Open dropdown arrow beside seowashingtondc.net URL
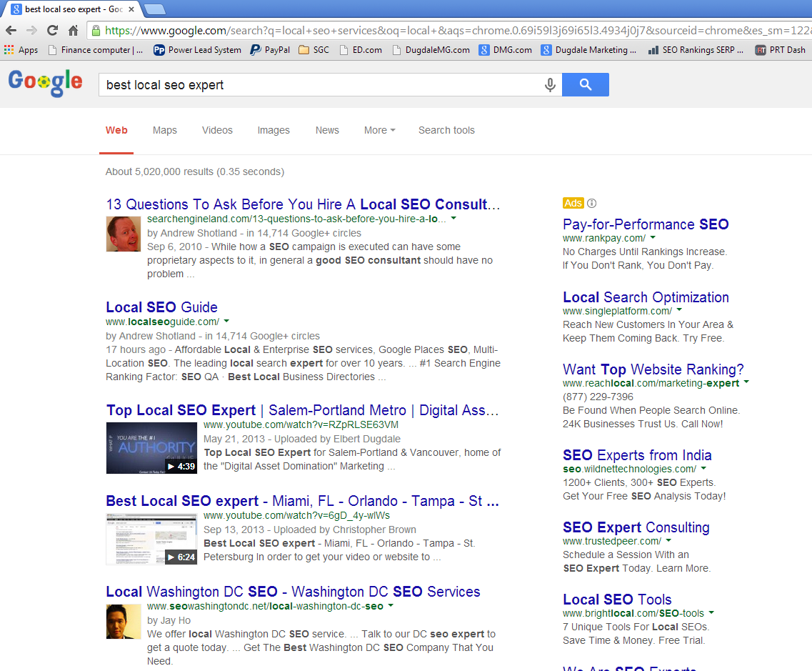The height and width of the screenshot is (671, 812). coord(391,605)
